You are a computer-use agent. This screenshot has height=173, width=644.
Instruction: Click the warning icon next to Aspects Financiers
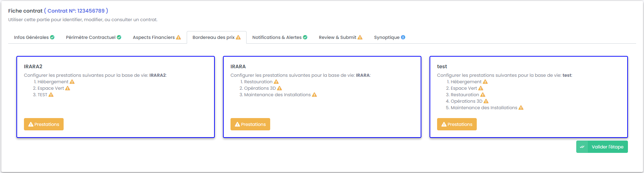pos(179,38)
